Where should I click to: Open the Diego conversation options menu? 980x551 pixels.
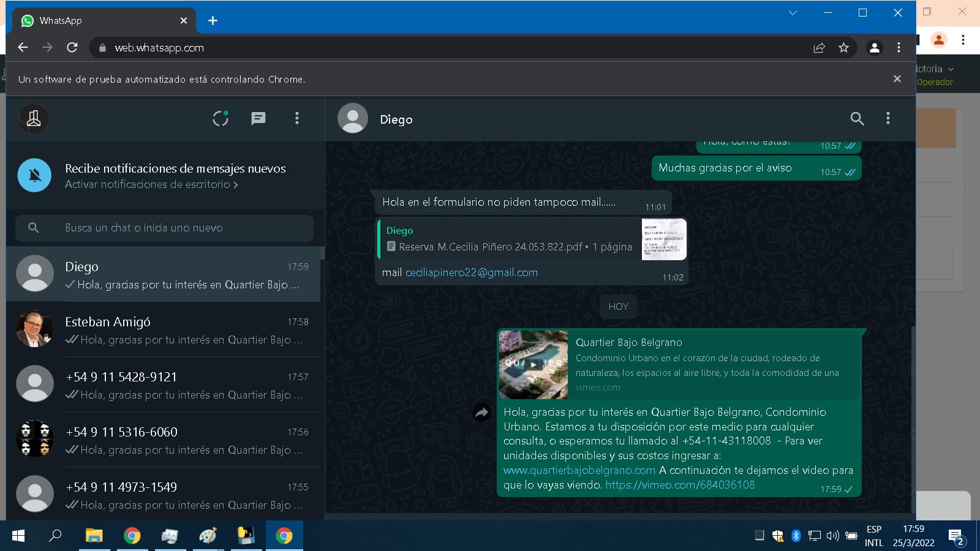point(888,119)
